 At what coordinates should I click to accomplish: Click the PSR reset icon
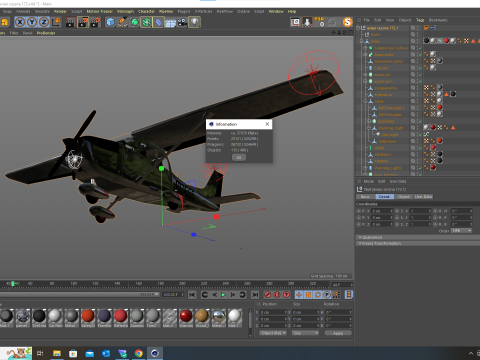(320, 22)
